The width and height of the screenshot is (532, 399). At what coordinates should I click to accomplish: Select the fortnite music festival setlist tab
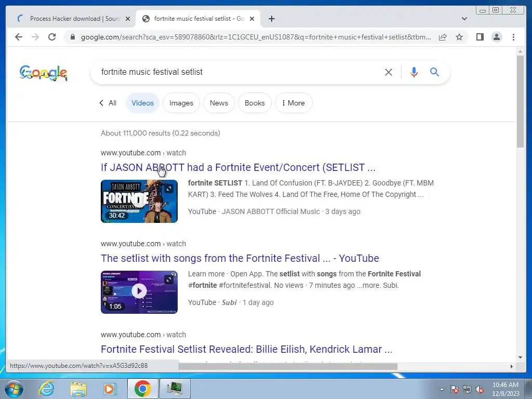pyautogui.click(x=197, y=19)
